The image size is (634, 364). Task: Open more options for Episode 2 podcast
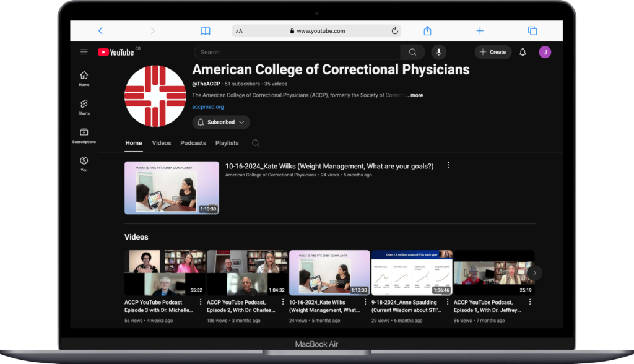(x=283, y=302)
